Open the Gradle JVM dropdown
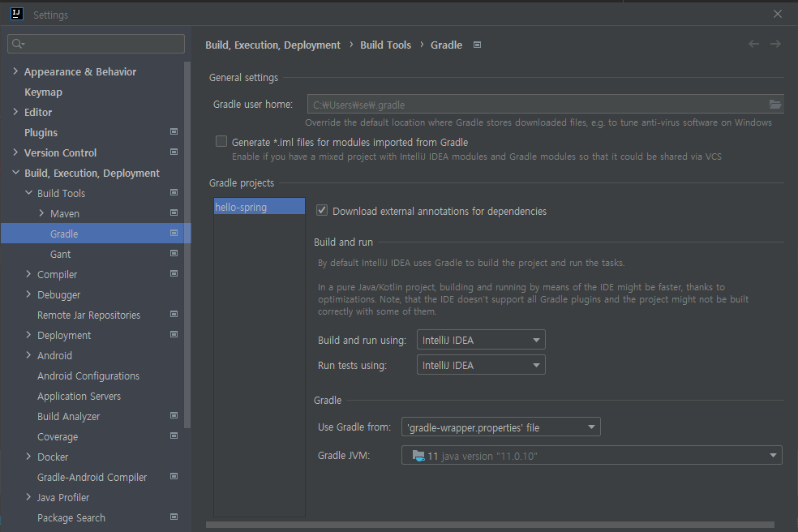798x532 pixels. click(x=591, y=456)
